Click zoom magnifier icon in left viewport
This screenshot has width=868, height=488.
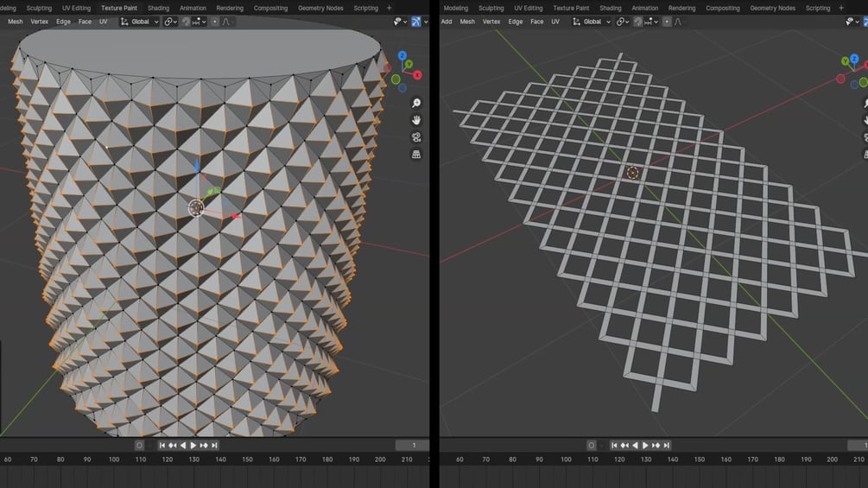[416, 103]
